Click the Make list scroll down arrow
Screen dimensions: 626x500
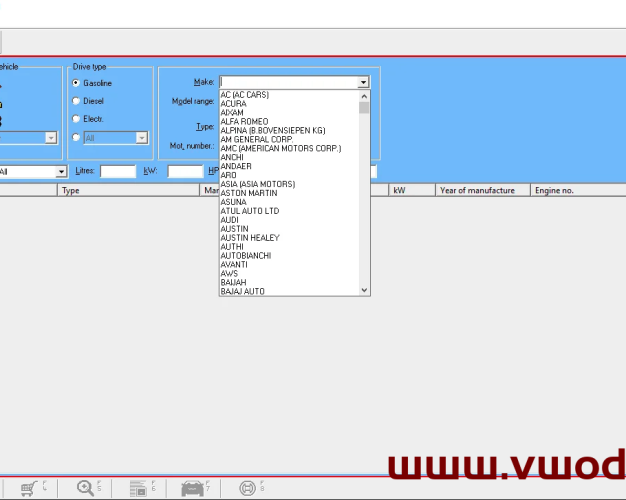pos(364,290)
